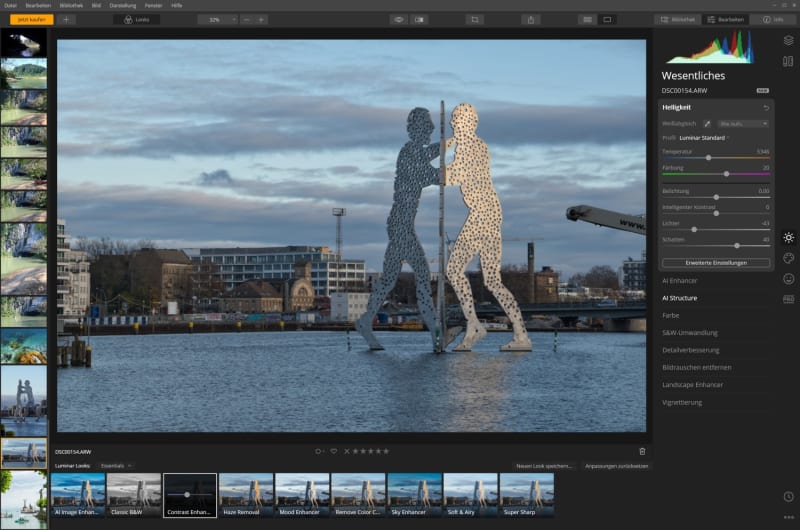Viewport: 800px width, 530px height.
Task: Click the plus add-photos button
Action: tap(66, 19)
